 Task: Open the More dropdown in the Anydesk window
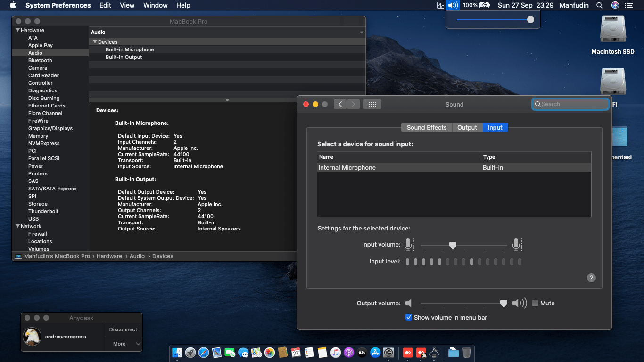pyautogui.click(x=123, y=344)
